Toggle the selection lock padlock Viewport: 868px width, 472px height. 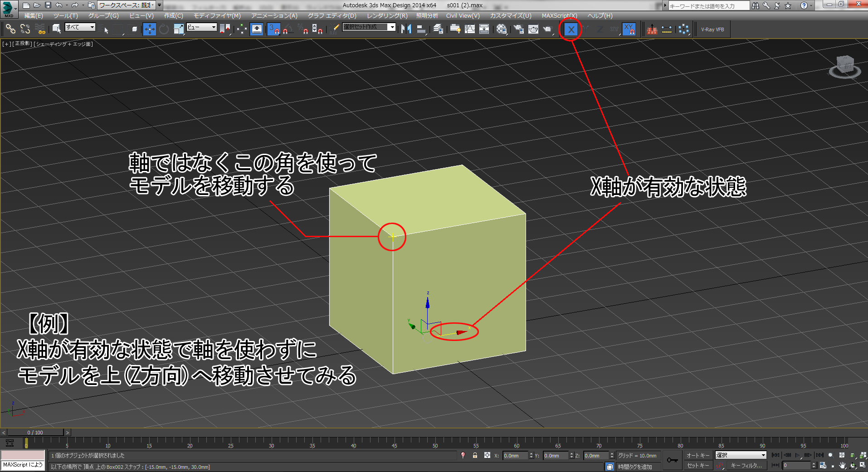point(475,455)
